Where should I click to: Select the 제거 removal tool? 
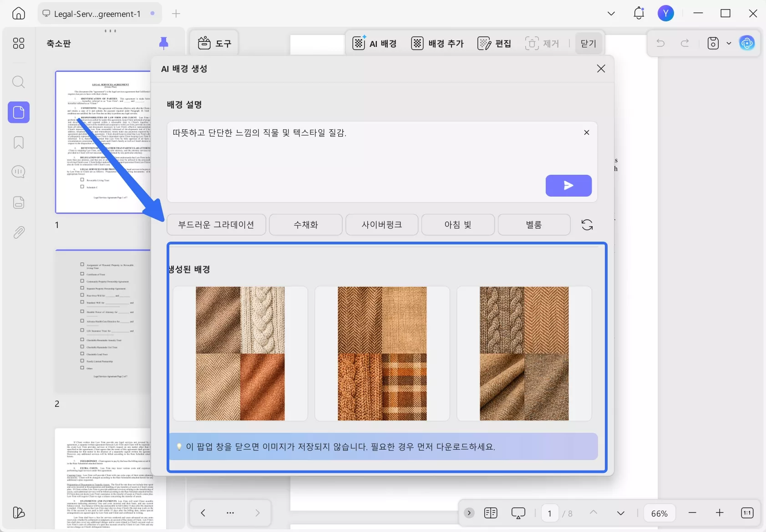click(x=543, y=43)
